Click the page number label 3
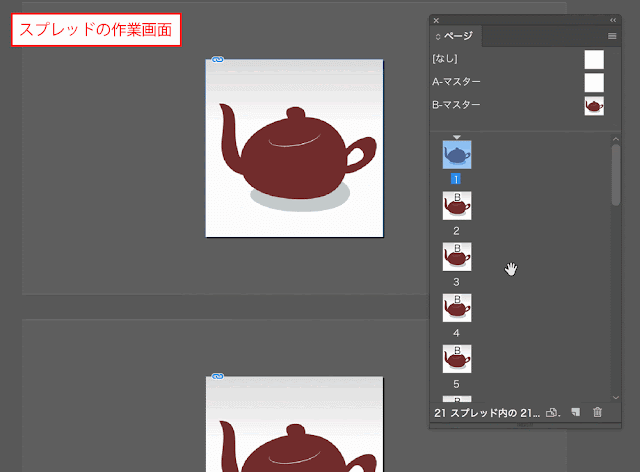 (x=456, y=282)
